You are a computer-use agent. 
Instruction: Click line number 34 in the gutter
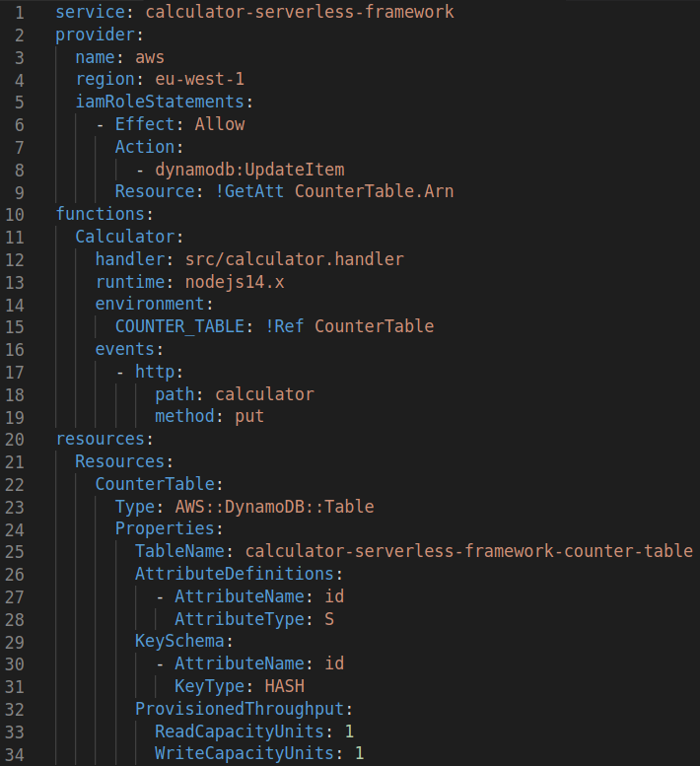tap(14, 755)
